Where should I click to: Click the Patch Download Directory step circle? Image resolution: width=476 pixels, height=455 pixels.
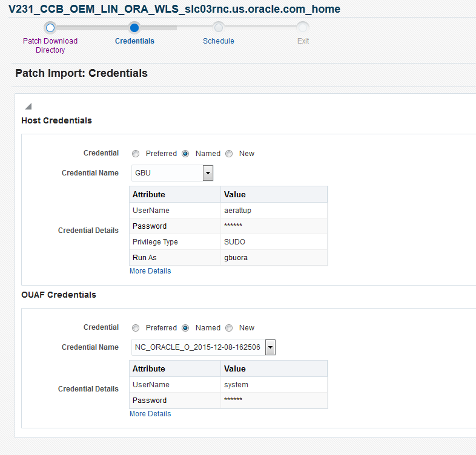coord(50,27)
